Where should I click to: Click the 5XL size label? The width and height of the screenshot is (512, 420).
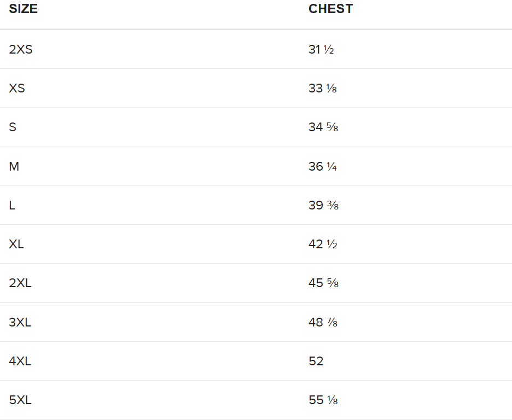pos(20,400)
